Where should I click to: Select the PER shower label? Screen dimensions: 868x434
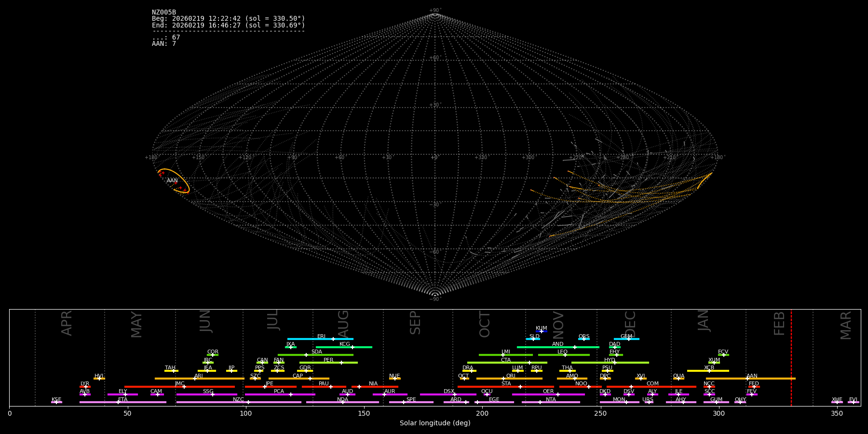pos(328,360)
